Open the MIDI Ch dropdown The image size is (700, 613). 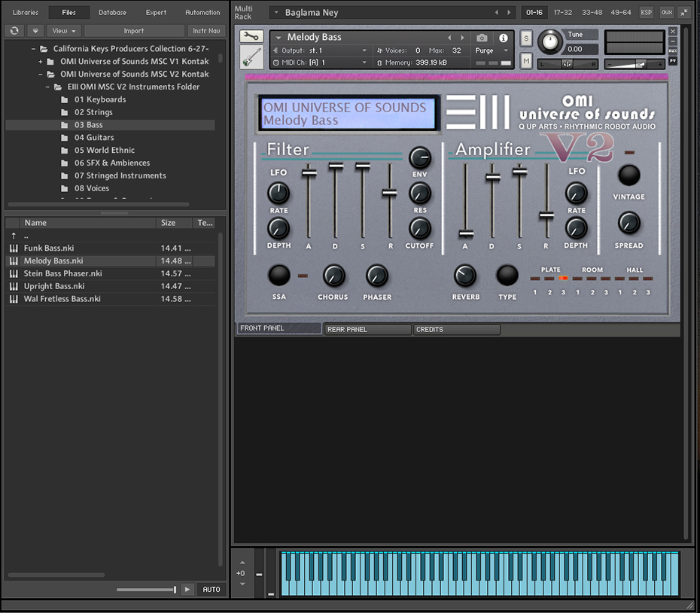364,63
